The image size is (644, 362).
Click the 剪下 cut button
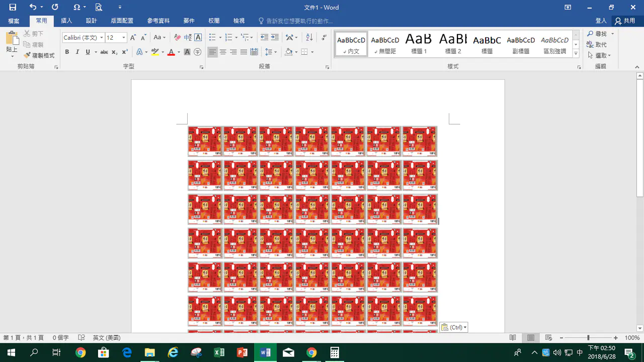point(34,34)
